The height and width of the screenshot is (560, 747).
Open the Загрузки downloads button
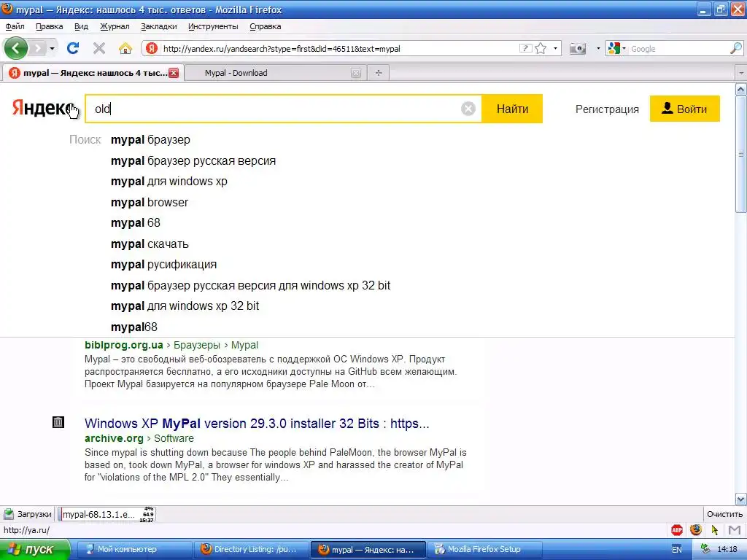point(28,514)
